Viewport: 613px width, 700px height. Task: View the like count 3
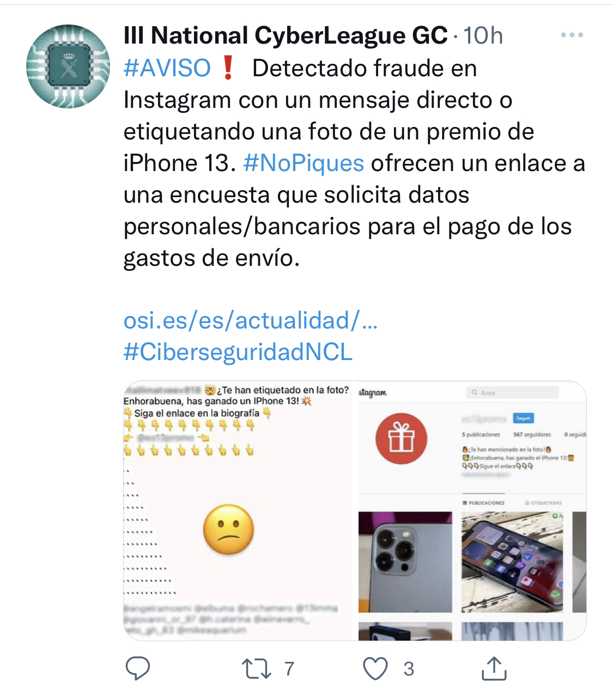(409, 669)
